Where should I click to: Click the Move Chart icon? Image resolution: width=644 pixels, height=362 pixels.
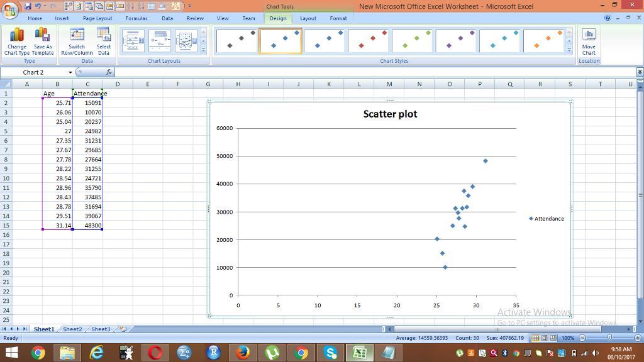point(589,41)
